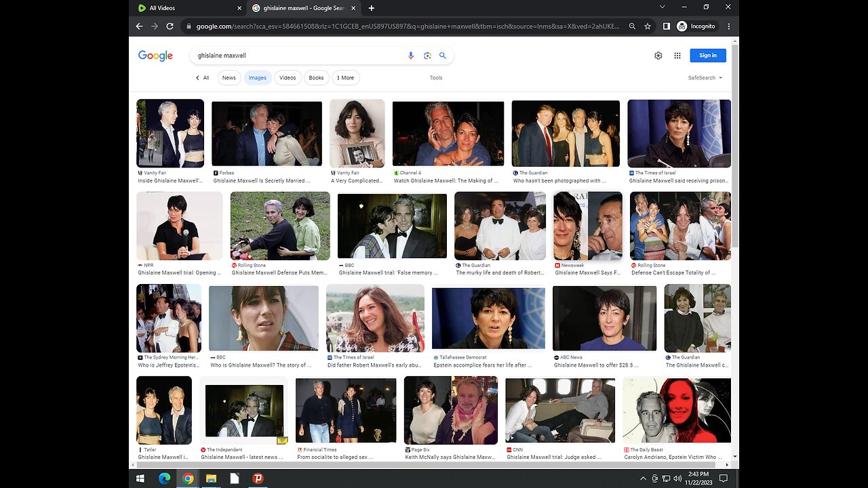868x488 pixels.
Task: Open the Daily Beast red-tinted thumbnail
Action: click(677, 410)
